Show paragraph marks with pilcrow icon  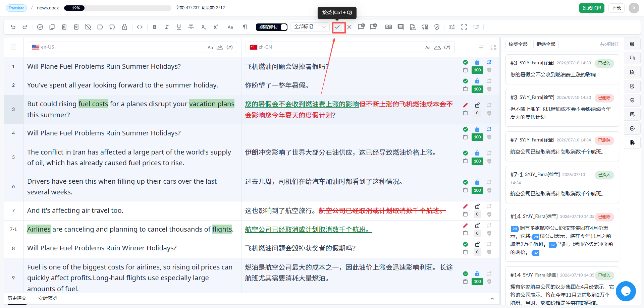click(x=245, y=27)
